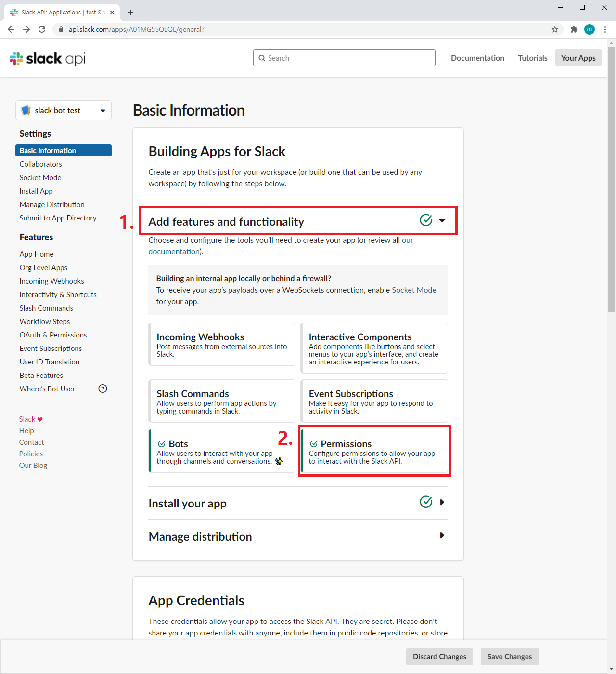
Task: Click the checkmark icon on the Permissions card
Action: [x=314, y=444]
